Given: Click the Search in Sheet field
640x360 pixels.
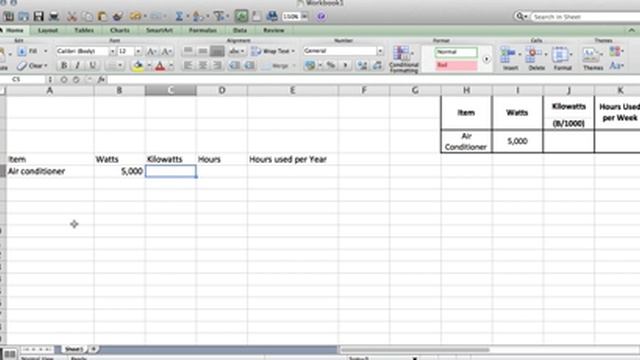Looking at the screenshot, I should click(x=585, y=17).
